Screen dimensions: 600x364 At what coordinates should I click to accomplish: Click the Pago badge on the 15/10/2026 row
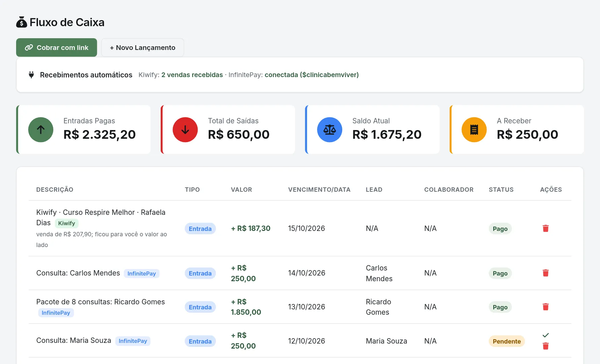(x=500, y=229)
